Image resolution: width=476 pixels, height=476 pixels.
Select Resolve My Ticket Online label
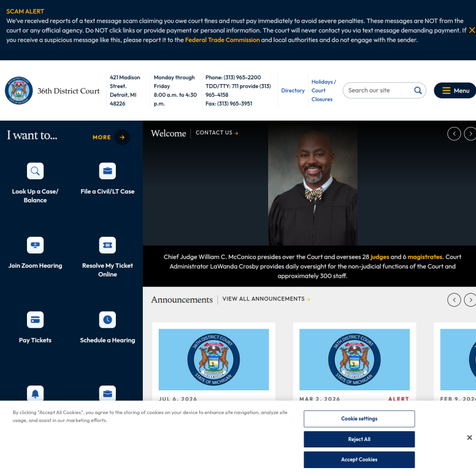coord(107,270)
